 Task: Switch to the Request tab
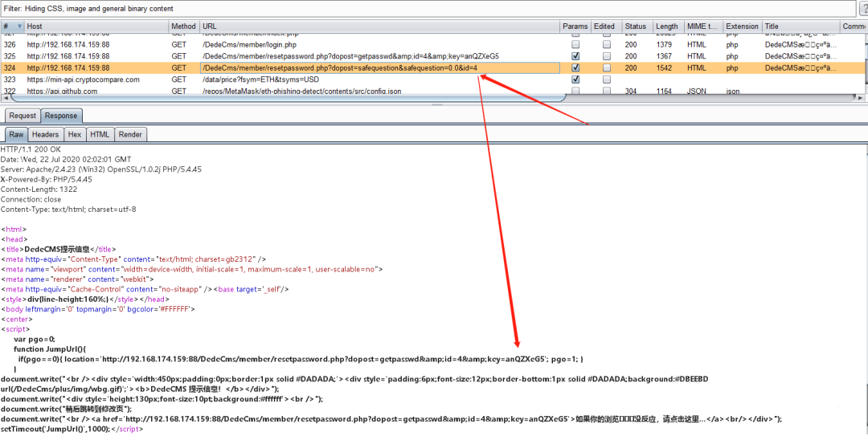click(22, 116)
